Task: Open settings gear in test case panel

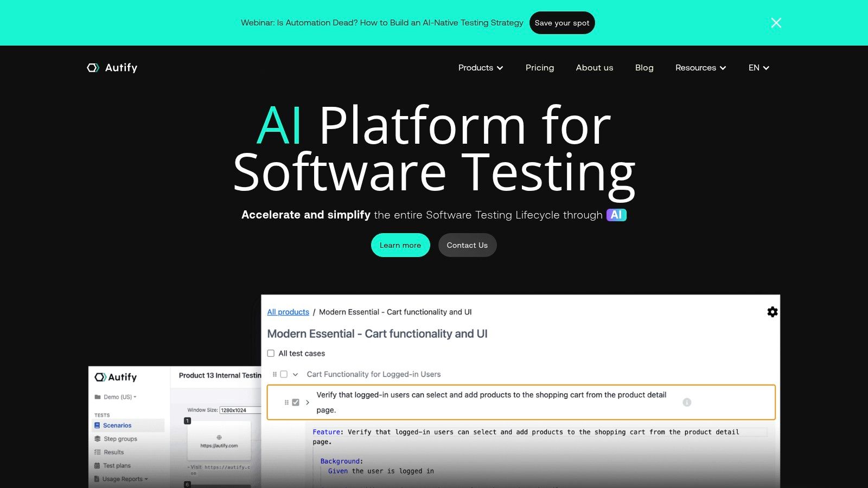Action: [773, 312]
